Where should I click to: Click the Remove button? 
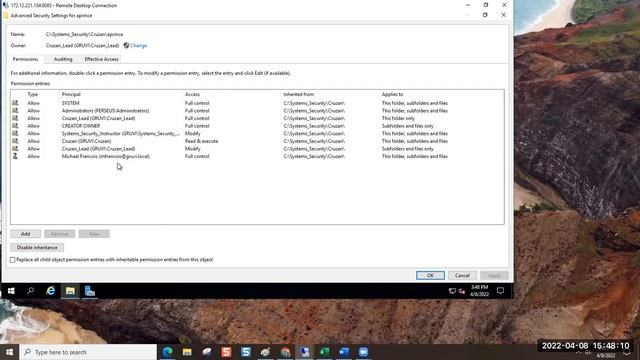(x=60, y=234)
